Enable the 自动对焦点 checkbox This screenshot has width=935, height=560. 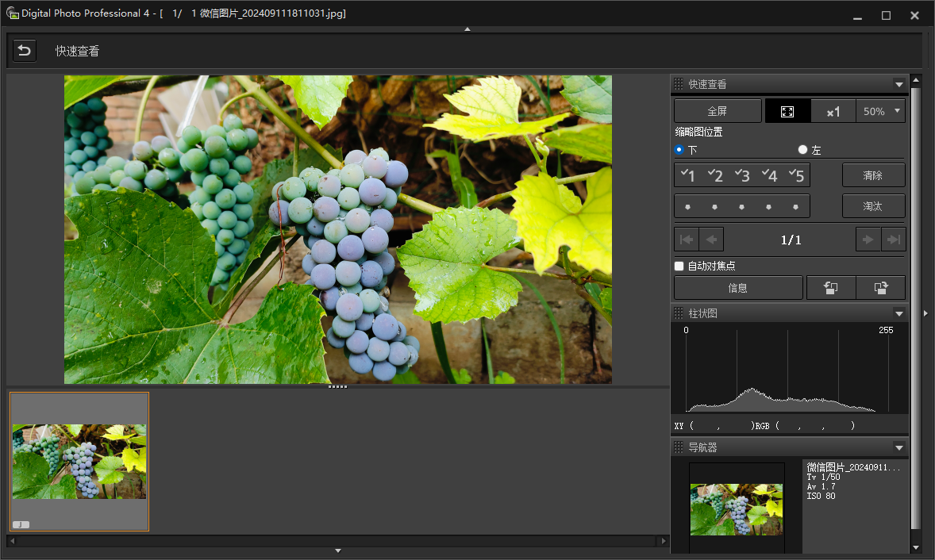tap(679, 266)
